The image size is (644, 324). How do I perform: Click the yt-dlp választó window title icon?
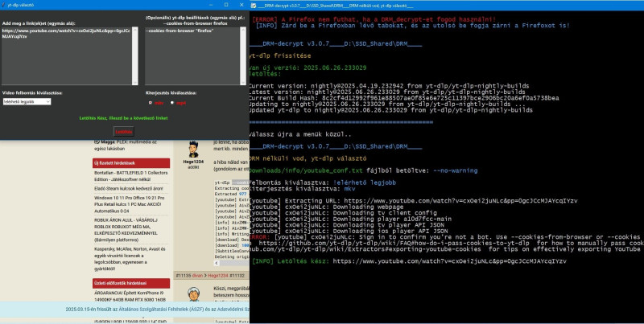(x=4, y=5)
